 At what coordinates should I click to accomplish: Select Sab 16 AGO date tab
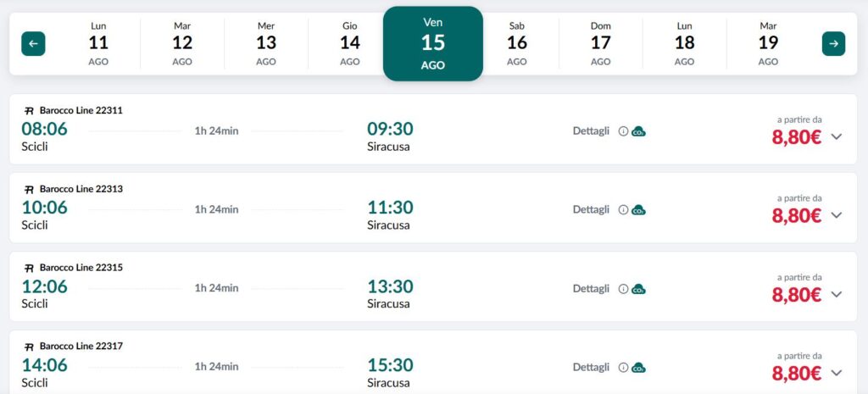tap(517, 44)
